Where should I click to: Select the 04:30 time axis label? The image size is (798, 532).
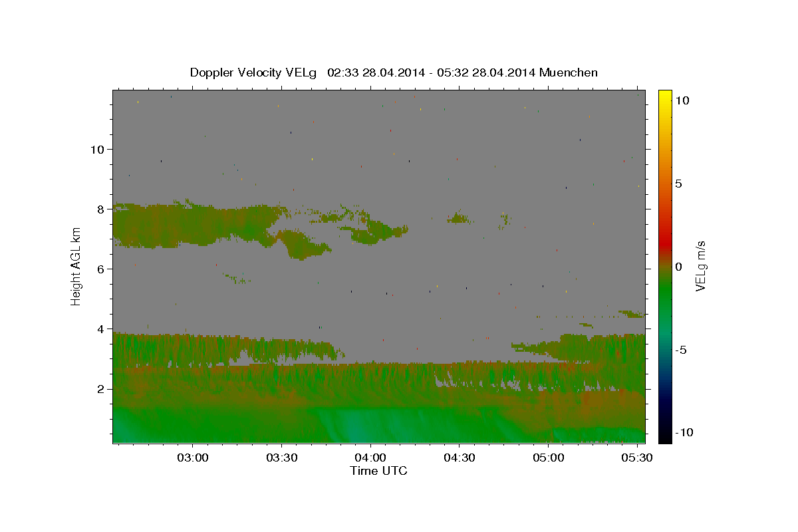(x=460, y=458)
